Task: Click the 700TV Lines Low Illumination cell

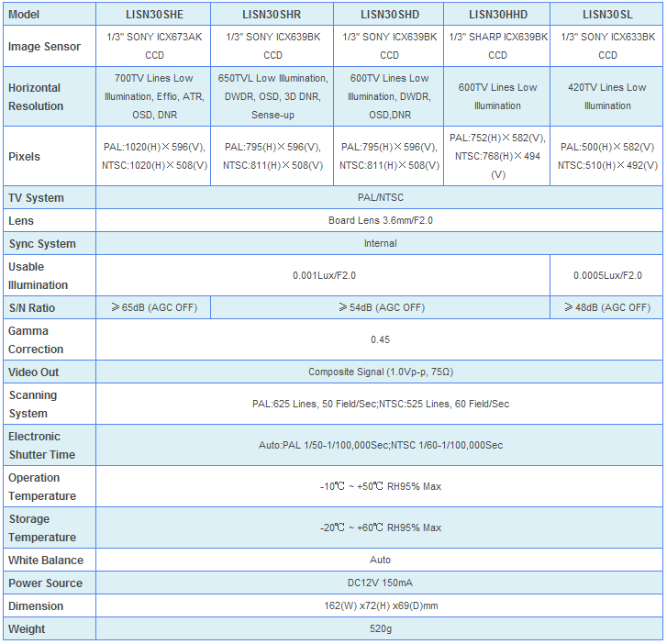Action: 153,96
